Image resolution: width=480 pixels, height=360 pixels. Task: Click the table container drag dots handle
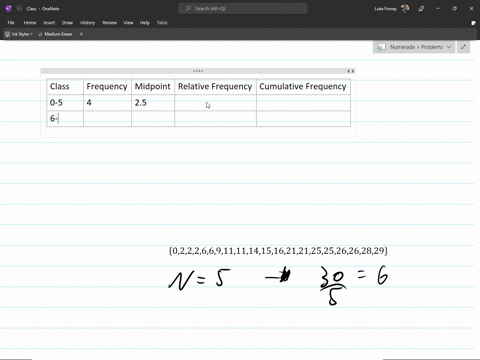(x=198, y=71)
